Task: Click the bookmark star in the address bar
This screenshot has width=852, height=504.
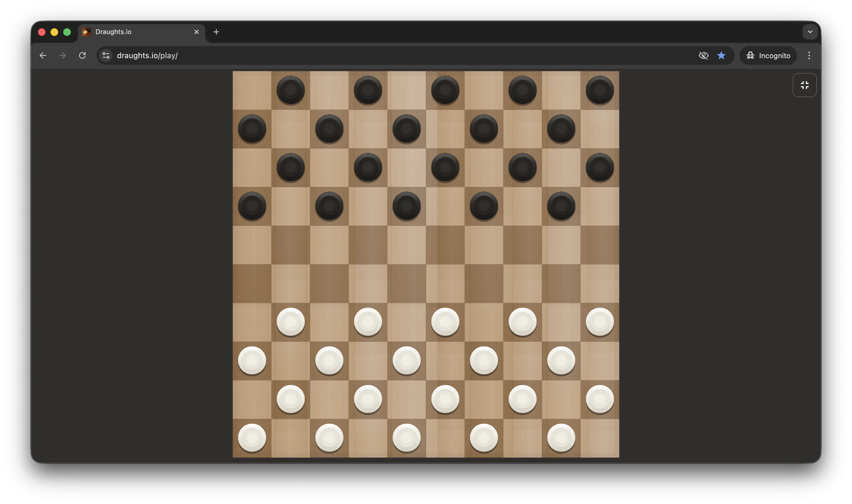Action: tap(721, 55)
